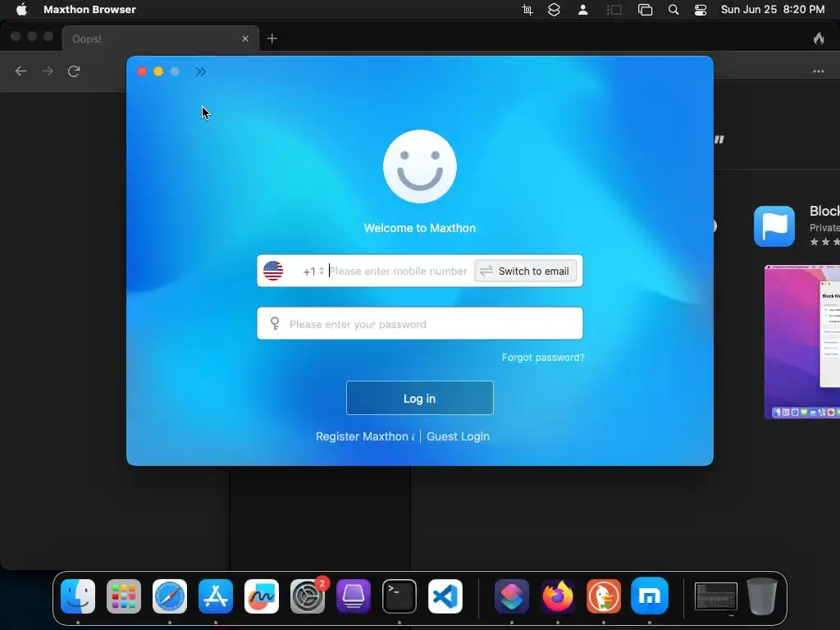Open Trash from the dock
The image size is (840, 630).
pos(762,596)
